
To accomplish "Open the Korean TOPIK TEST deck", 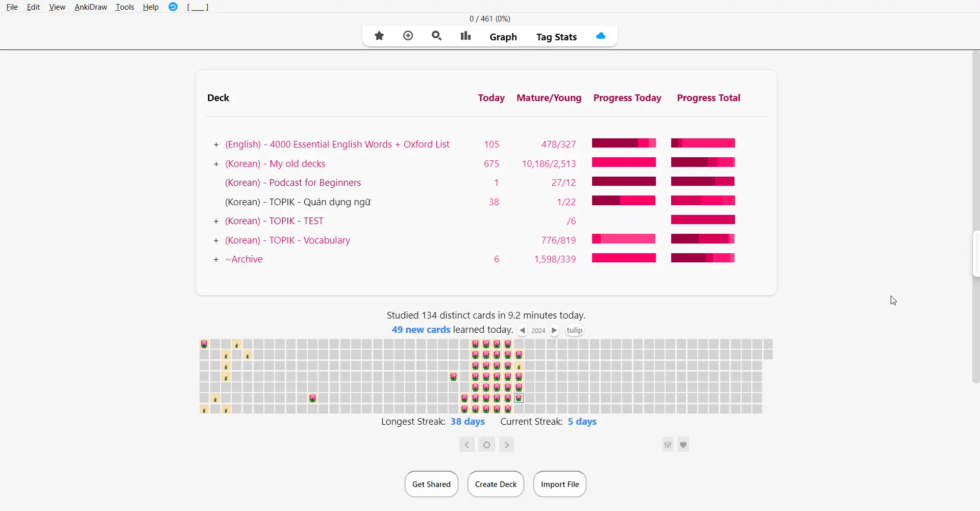I will click(x=274, y=221).
